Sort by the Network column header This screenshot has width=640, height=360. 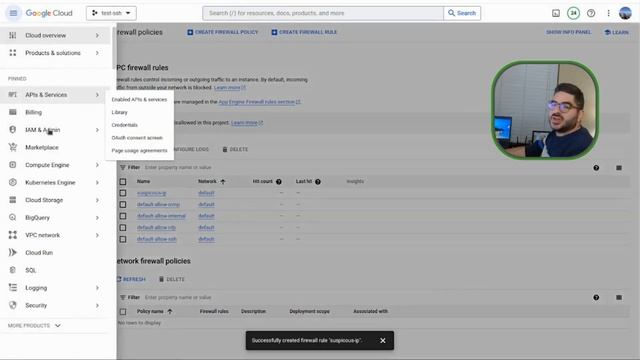coord(211,182)
